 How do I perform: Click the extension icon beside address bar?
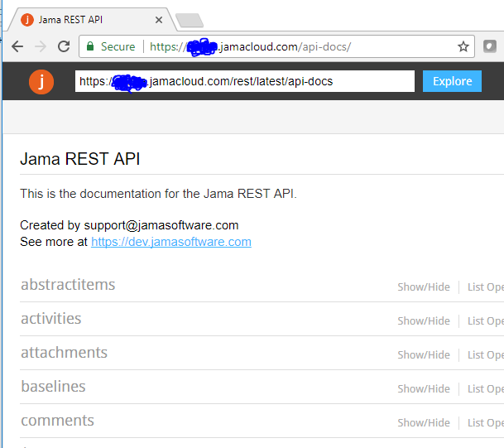click(490, 46)
